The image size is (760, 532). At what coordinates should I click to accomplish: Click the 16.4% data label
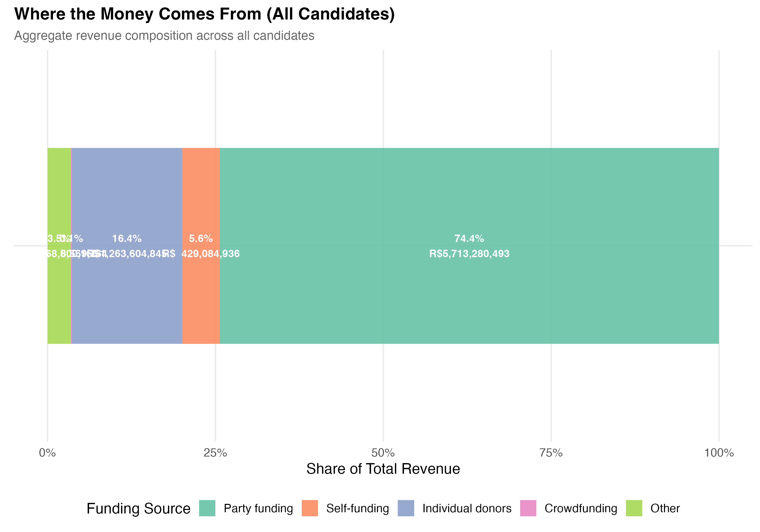(127, 238)
